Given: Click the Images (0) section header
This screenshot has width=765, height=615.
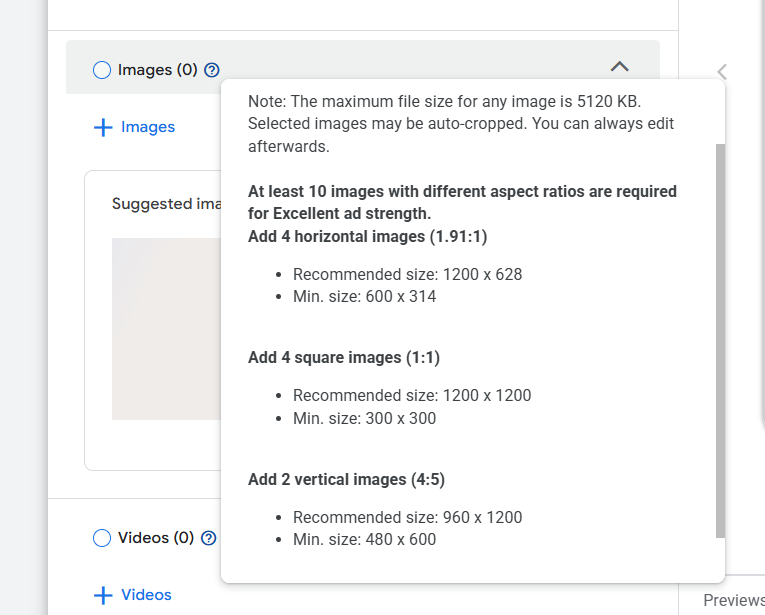Looking at the screenshot, I should tap(158, 70).
